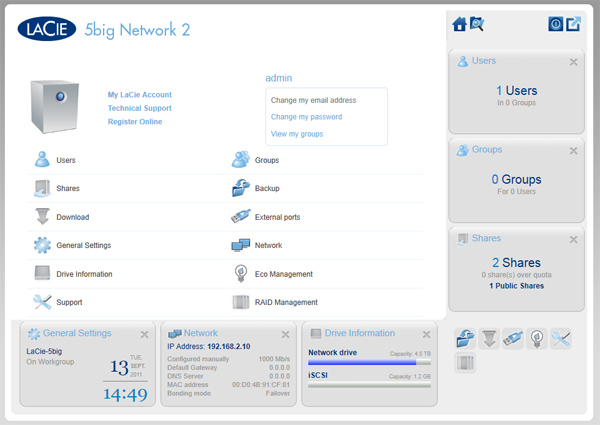Open the Backup icon in main menu
The image size is (600, 425).
click(x=241, y=188)
